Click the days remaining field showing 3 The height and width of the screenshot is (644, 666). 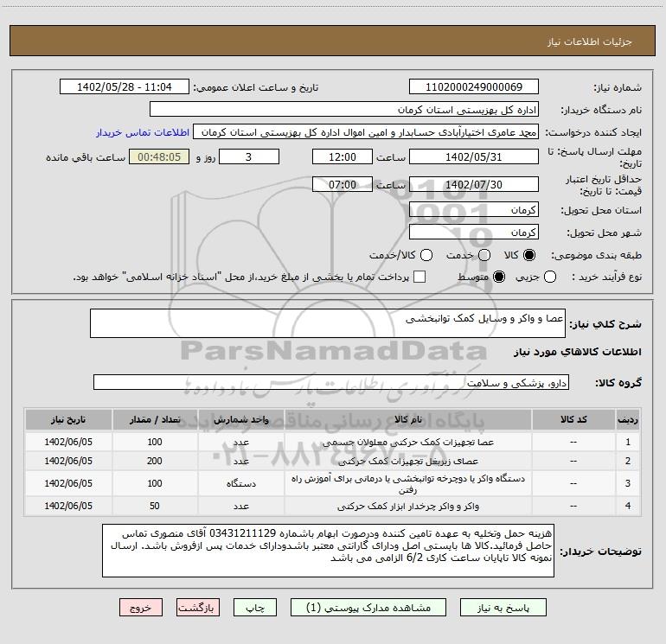point(249,157)
